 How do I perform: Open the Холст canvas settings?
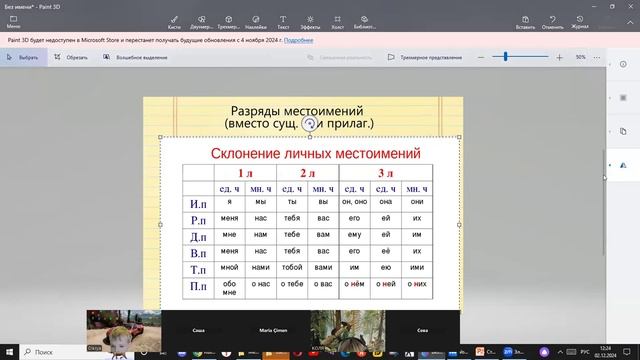337,22
